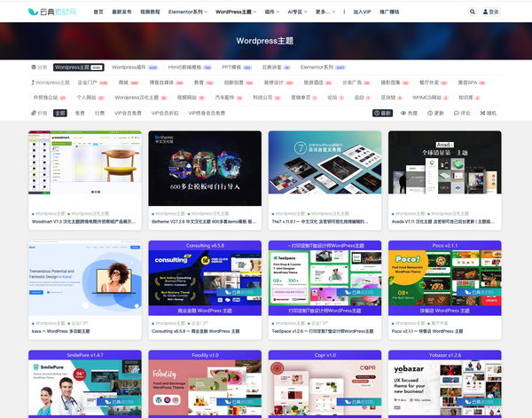Filter by Wordpress汉化主题 subcategory

tap(141, 98)
